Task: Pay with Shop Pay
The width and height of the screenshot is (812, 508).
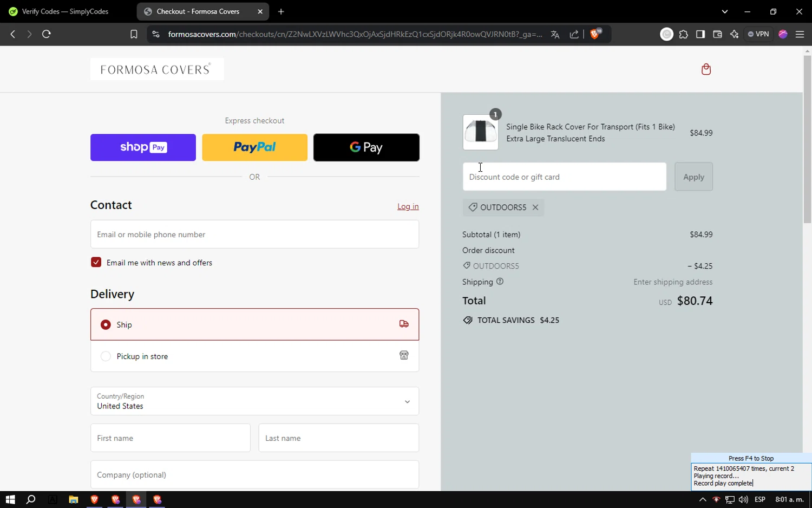Action: pos(143,147)
